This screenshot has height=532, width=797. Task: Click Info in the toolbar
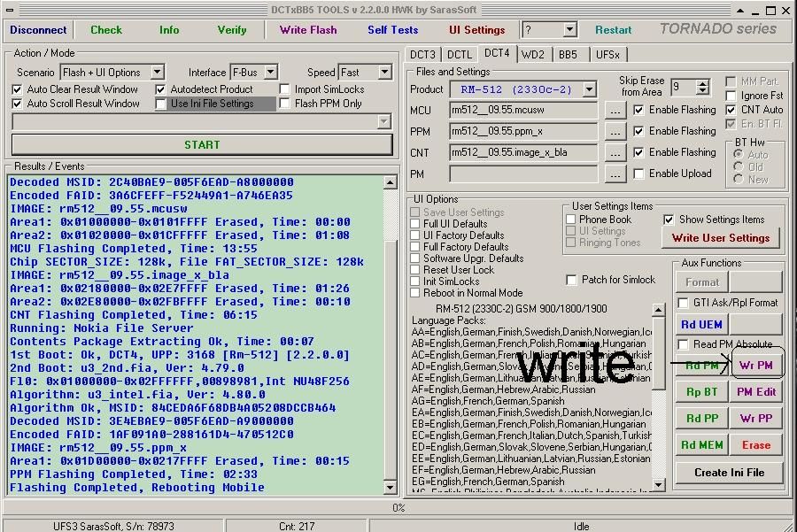169,30
